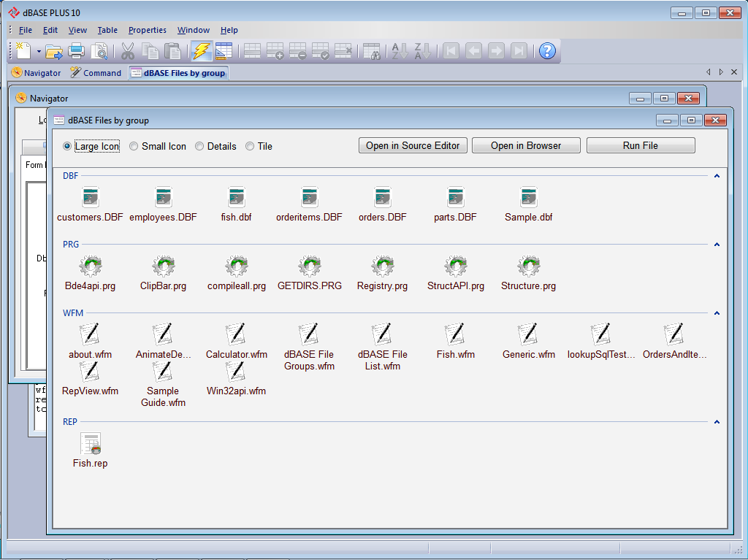Click the Run File button
This screenshot has height=560, width=748.
click(x=640, y=146)
